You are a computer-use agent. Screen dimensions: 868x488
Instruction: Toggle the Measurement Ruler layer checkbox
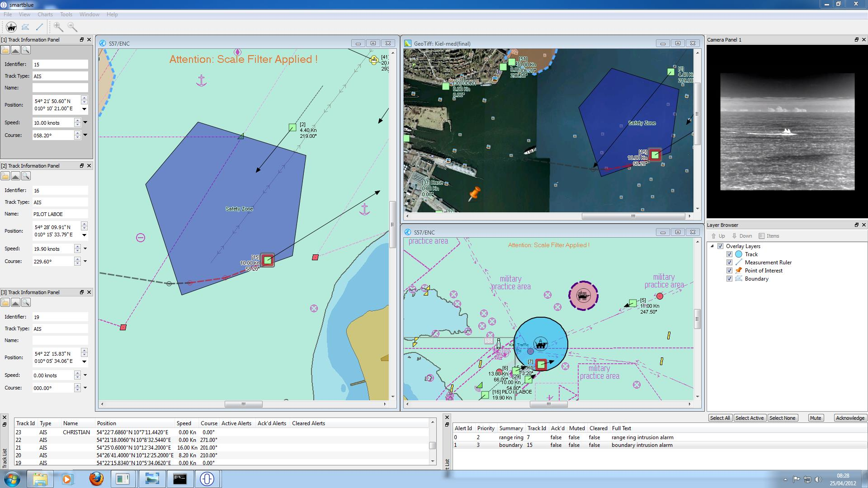pos(729,263)
